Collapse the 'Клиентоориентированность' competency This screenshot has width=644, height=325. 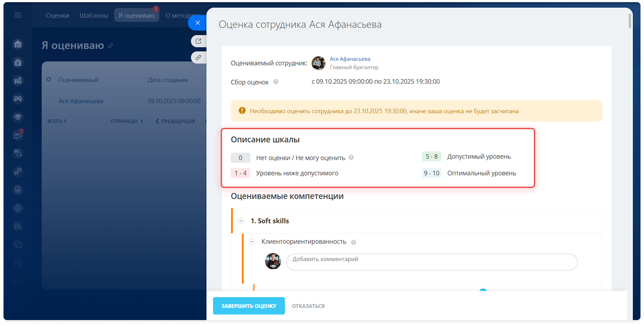coord(252,242)
